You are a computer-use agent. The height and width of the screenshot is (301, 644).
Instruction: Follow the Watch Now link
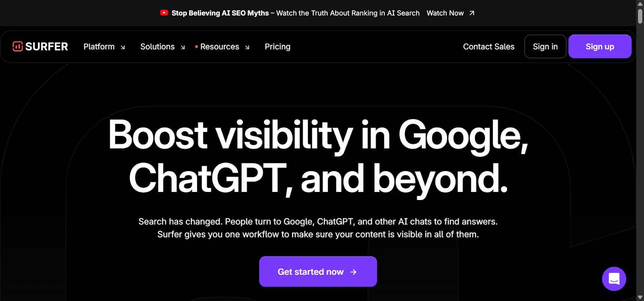click(445, 13)
